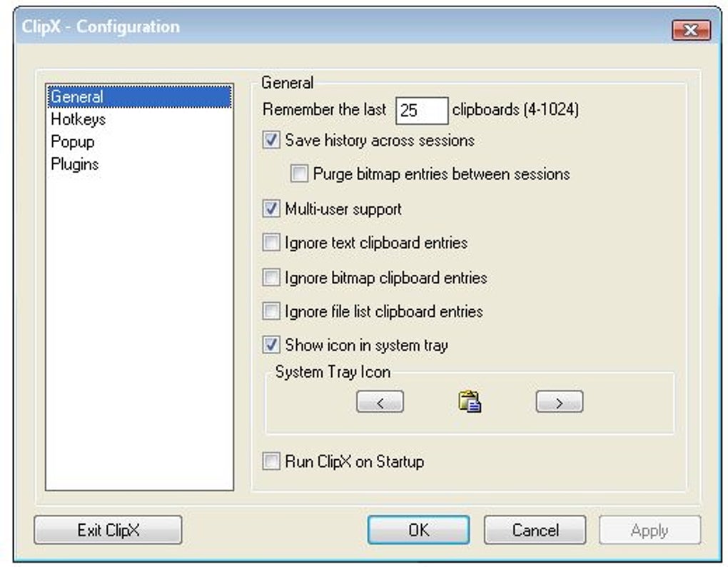Confirm settings with OK button
The image size is (728, 567).
[418, 530]
